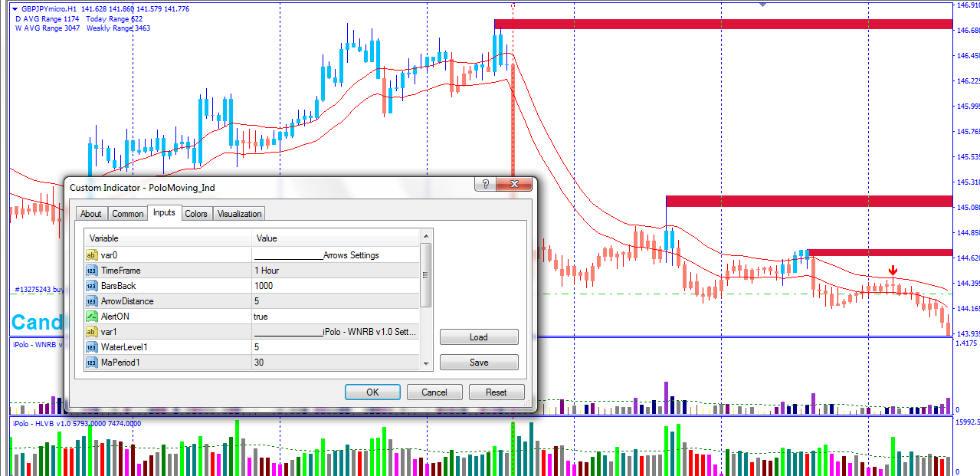The height and width of the screenshot is (476, 980).
Task: Click the AlertON boolean type icon
Action: point(91,316)
